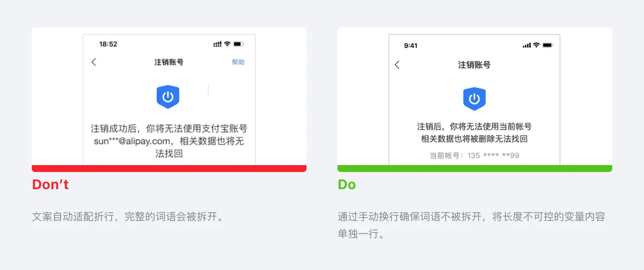Click the Wi-Fi icon in the 18:52 status bar
This screenshot has height=270, width=644.
coord(227,44)
